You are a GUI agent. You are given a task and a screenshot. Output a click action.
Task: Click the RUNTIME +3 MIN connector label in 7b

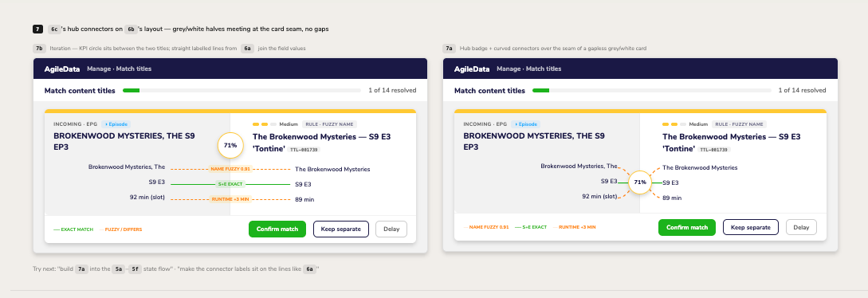point(230,199)
